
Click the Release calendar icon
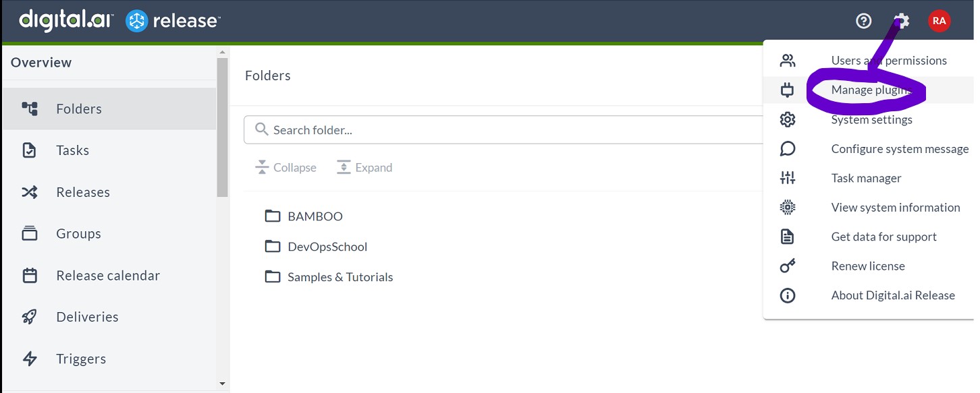30,275
